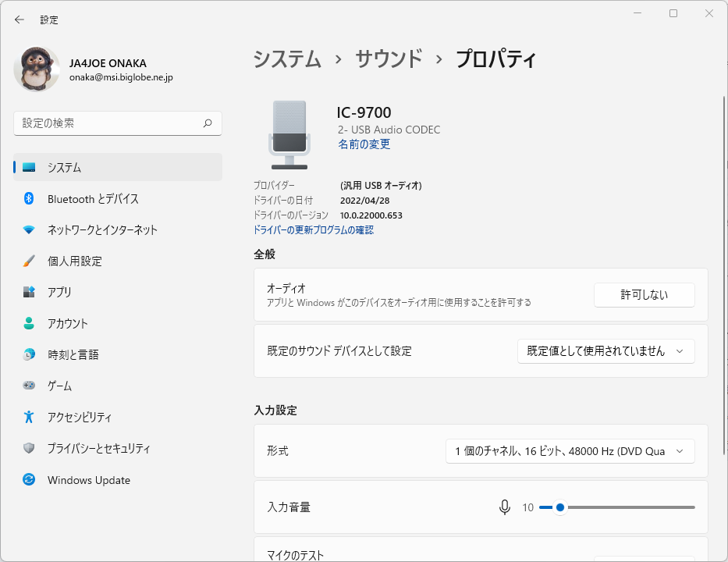Click the driver date 2022/04/28

point(364,201)
